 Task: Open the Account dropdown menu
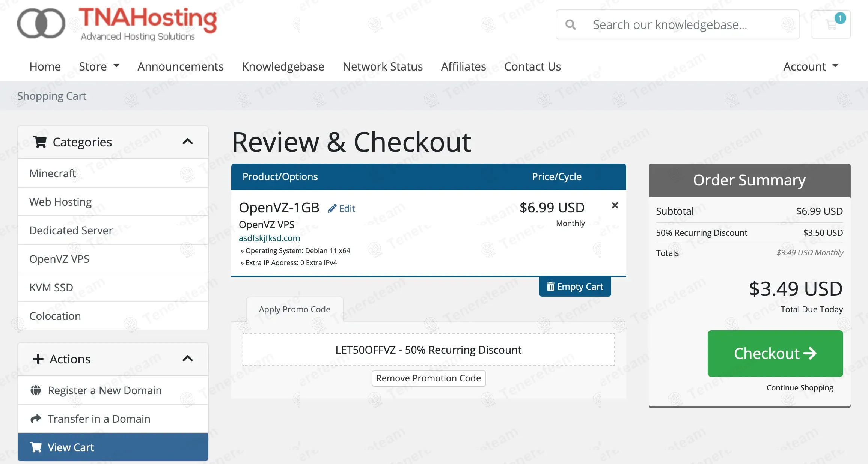pyautogui.click(x=811, y=66)
